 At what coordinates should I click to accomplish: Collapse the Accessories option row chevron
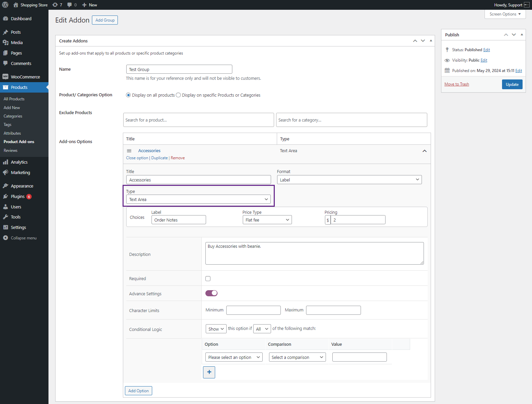(x=425, y=151)
